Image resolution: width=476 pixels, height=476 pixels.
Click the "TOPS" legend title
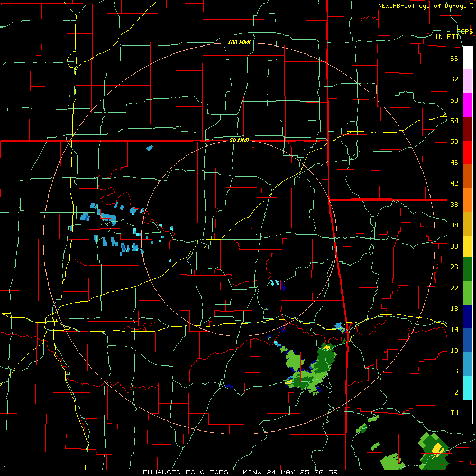465,31
